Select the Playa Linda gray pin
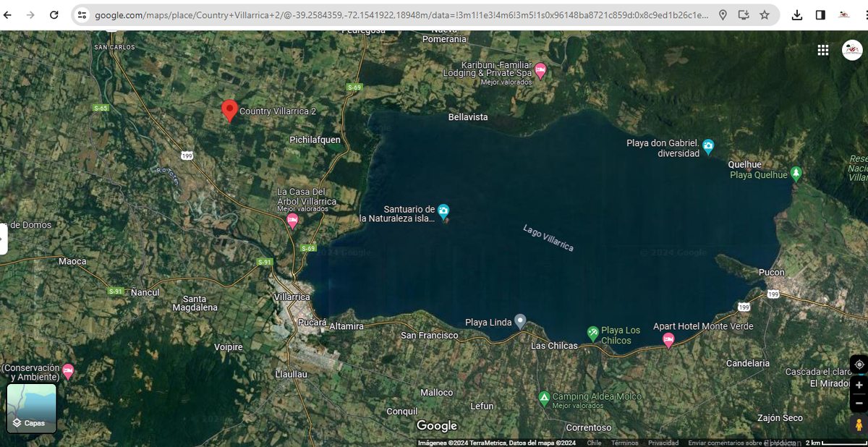The height and width of the screenshot is (447, 868). pyautogui.click(x=519, y=322)
